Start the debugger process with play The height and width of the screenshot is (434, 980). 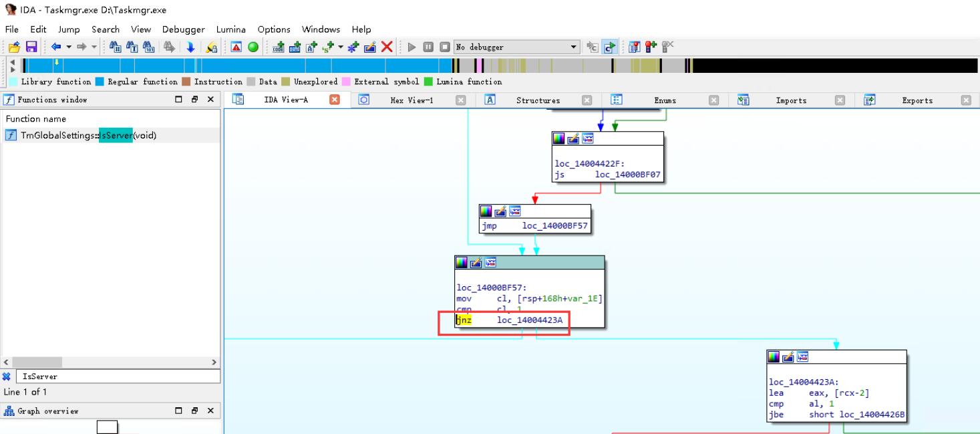pyautogui.click(x=412, y=47)
